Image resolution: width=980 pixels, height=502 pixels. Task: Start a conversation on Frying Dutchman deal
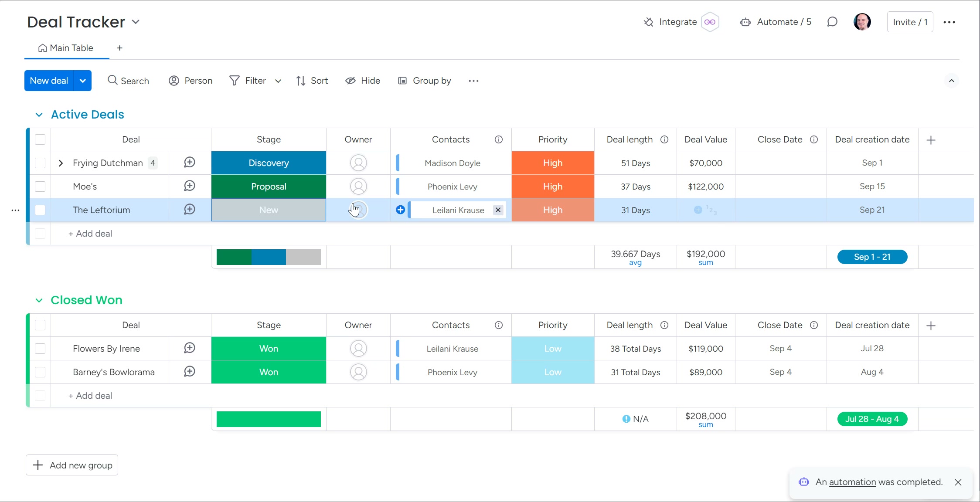(189, 163)
